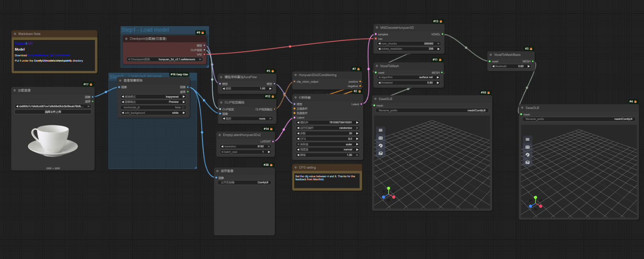The width and height of the screenshot is (644, 259).
Task: Click the VOXEL output port on VAEDecodeHunyuan3D
Action: 442,34
